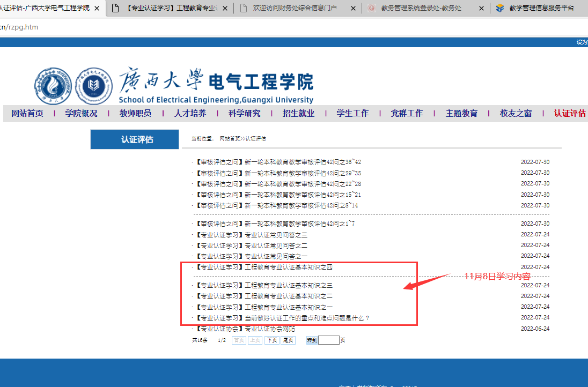Image resolution: width=588 pixels, height=387 pixels.
Task: Click the 下页 next page button
Action: [272, 340]
